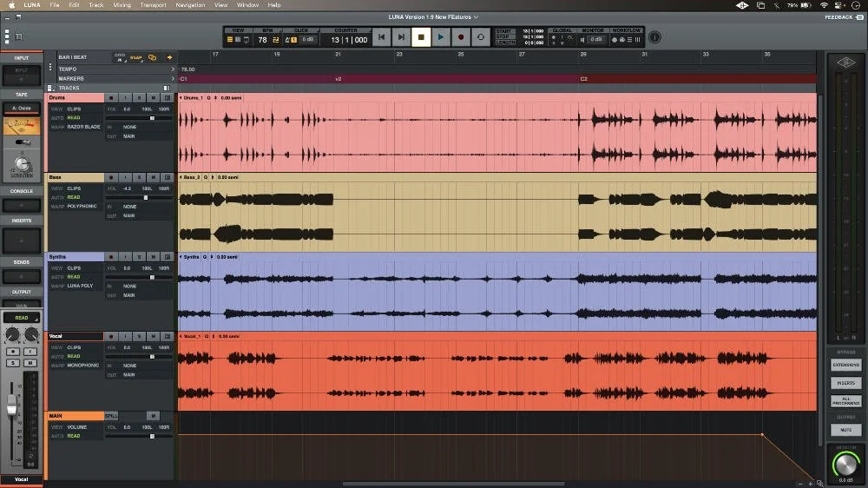This screenshot has width=868, height=488.
Task: Expand the TEMPO row chevron
Action: tap(173, 69)
